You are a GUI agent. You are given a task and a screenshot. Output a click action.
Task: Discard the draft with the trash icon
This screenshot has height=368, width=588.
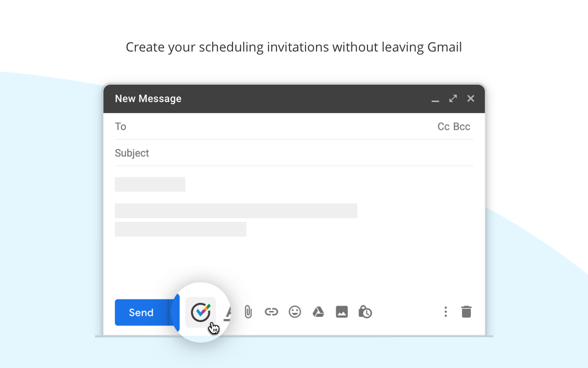[466, 311]
